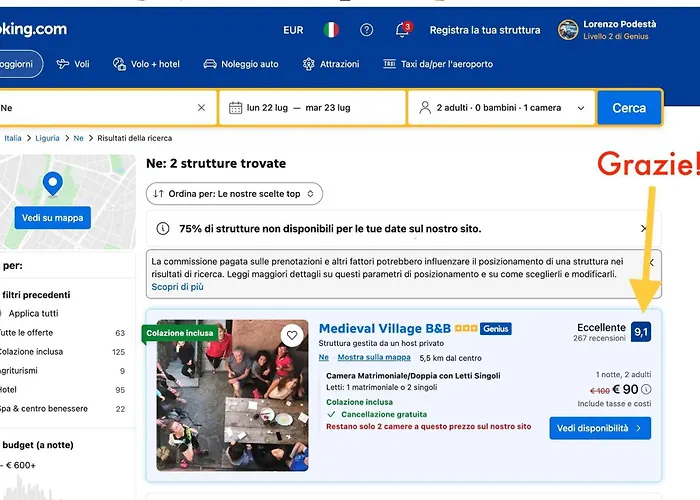The image size is (700, 500).
Task: Click Camera Matrimoniale/Doppia con Letti Singoli
Action: (413, 376)
